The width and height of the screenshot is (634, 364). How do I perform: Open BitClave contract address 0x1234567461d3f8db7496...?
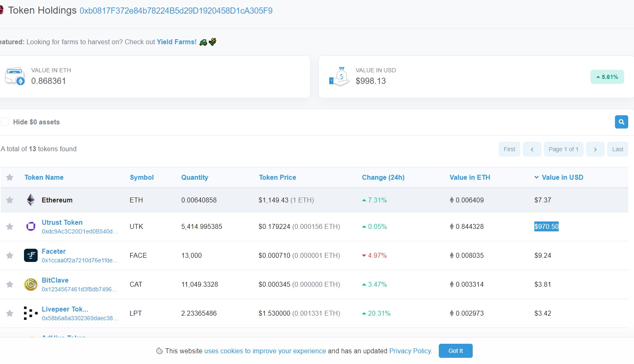(x=79, y=289)
